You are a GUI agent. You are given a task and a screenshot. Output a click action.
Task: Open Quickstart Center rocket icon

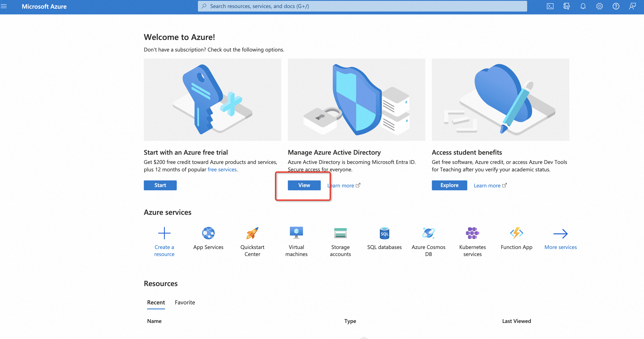pos(252,233)
